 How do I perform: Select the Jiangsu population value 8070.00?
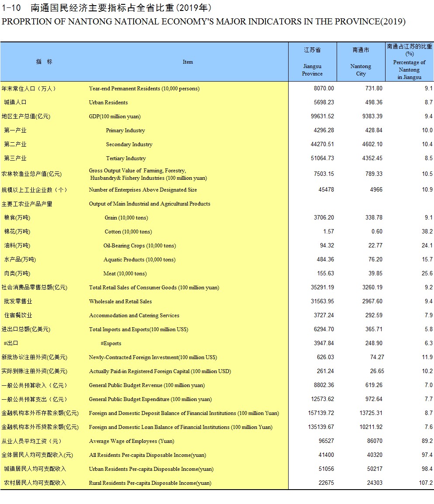pos(324,88)
